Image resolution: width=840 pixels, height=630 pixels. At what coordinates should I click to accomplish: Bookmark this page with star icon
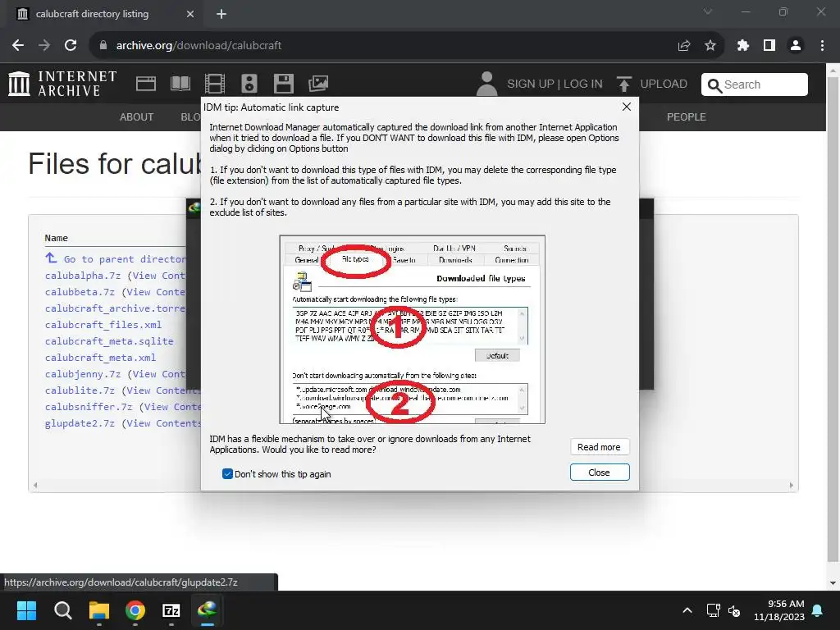click(x=710, y=46)
